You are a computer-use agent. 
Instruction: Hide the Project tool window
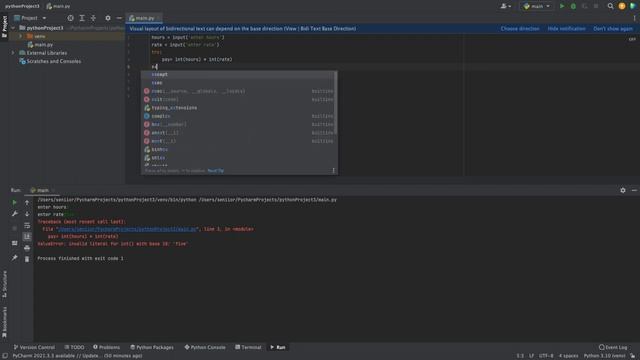pyautogui.click(x=119, y=18)
